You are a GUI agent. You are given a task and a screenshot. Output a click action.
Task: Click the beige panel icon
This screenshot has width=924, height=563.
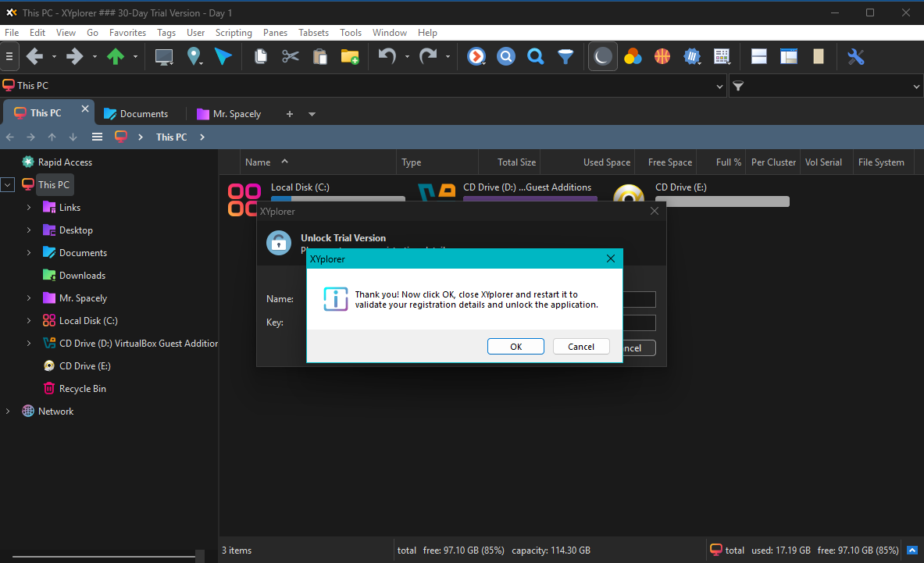coord(819,56)
